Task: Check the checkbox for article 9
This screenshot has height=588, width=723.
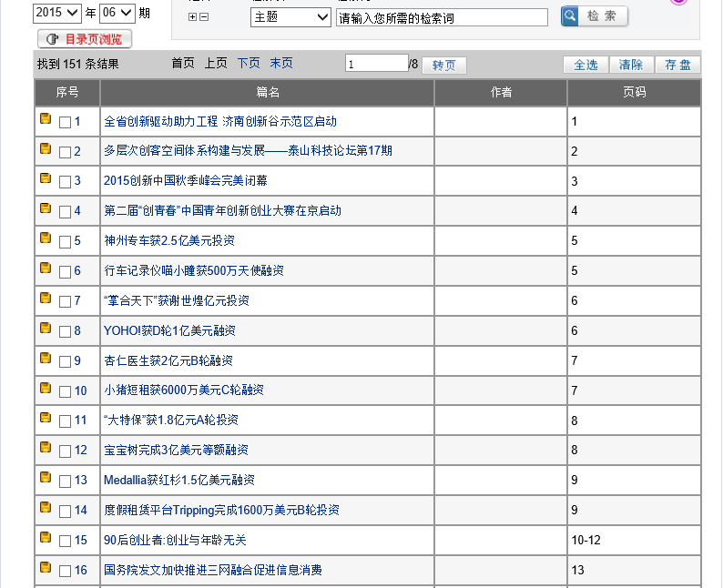Action: (65, 361)
